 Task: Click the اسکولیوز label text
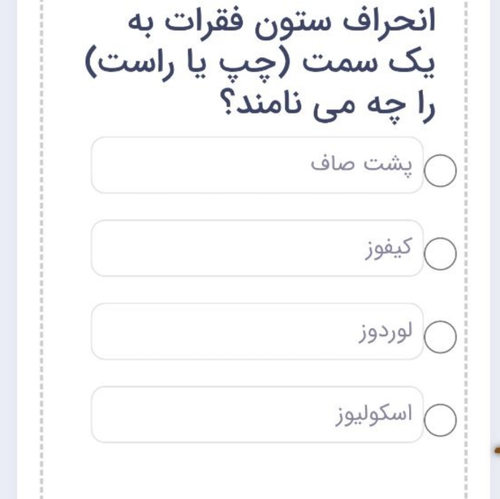click(374, 414)
